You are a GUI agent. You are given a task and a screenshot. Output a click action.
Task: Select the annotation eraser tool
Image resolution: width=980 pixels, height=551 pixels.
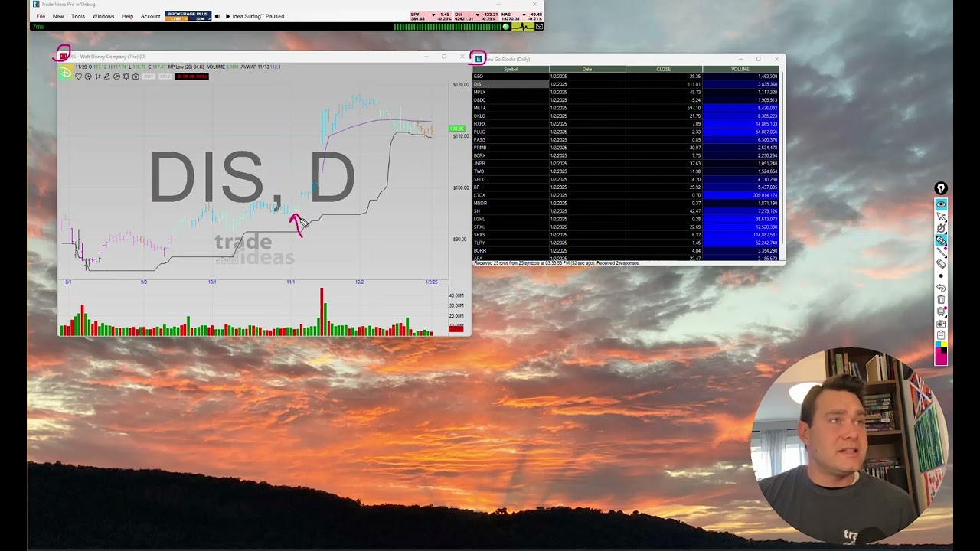point(941,263)
